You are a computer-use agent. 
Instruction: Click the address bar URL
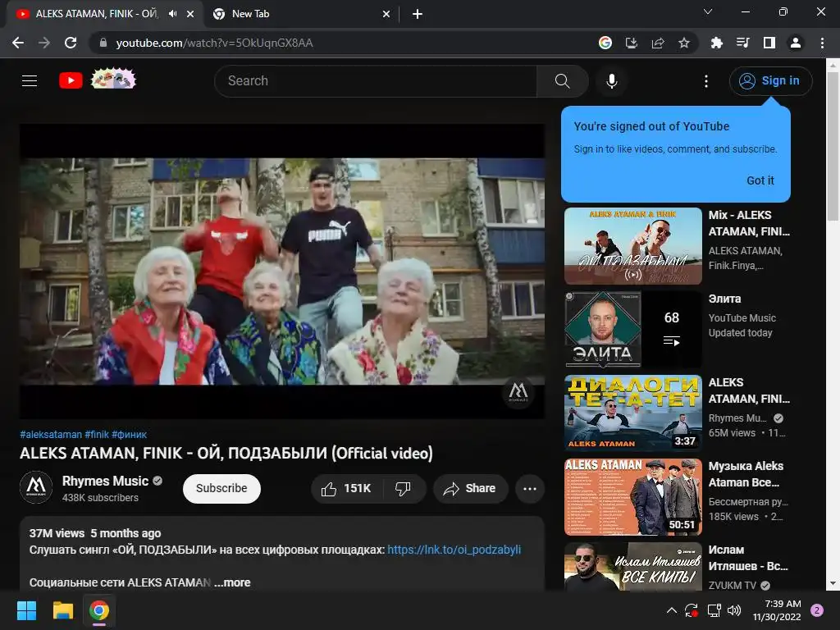pyautogui.click(x=214, y=43)
